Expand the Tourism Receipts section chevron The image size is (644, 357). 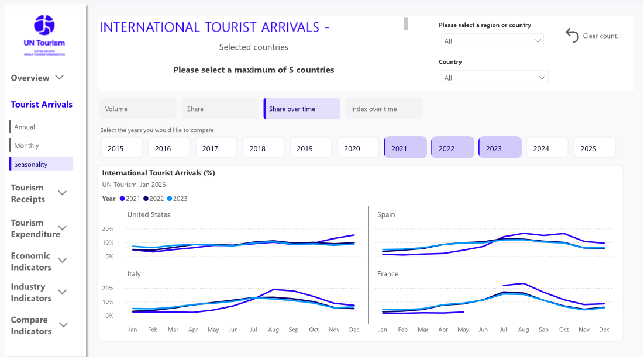pyautogui.click(x=63, y=193)
